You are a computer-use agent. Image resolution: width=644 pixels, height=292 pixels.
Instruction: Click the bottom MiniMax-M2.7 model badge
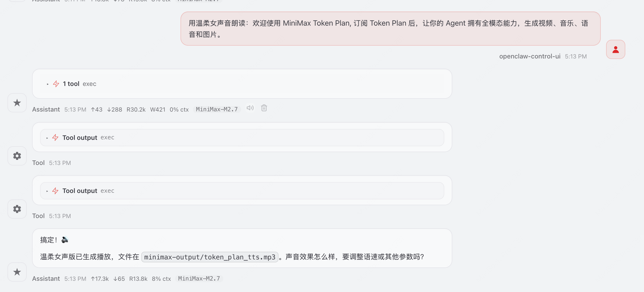pos(199,279)
